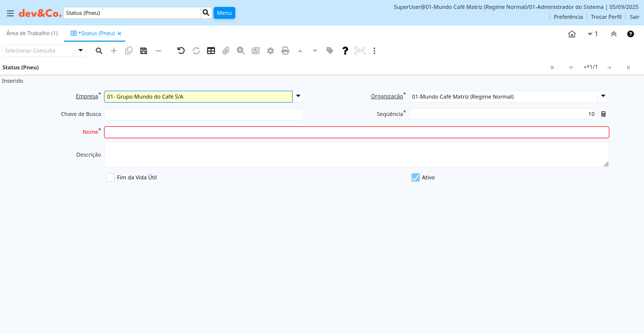This screenshot has width=644, height=334.
Task: Click the Print icon in toolbar
Action: 285,51
